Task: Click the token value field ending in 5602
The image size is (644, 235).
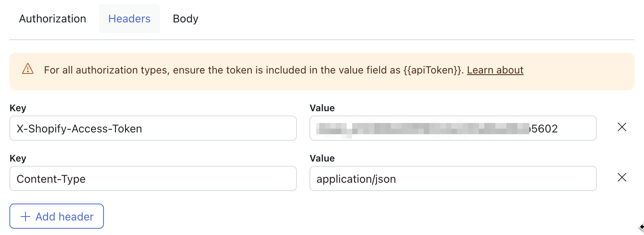Action: [453, 129]
